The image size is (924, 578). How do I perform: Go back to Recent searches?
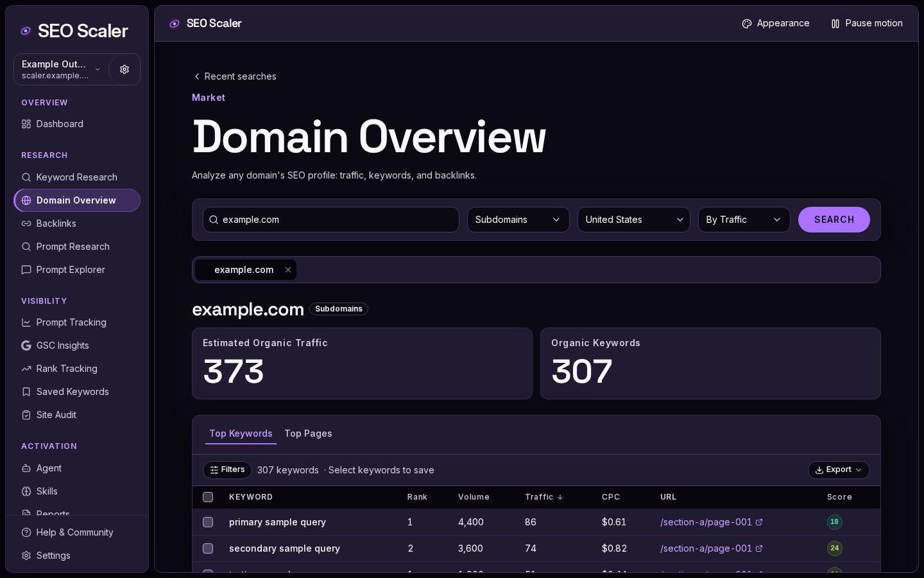coord(235,76)
